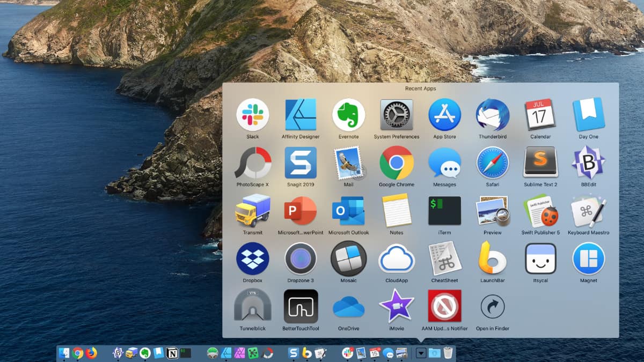Image resolution: width=644 pixels, height=362 pixels.
Task: Launch Snagit 2019 from the Recent Apps grid
Action: [x=301, y=162]
